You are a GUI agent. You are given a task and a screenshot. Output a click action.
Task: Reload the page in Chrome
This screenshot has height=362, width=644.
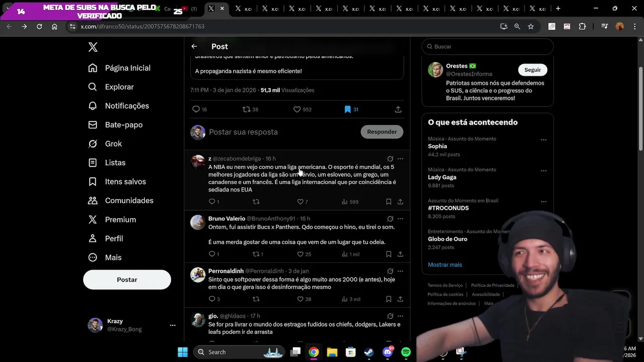[x=39, y=26]
